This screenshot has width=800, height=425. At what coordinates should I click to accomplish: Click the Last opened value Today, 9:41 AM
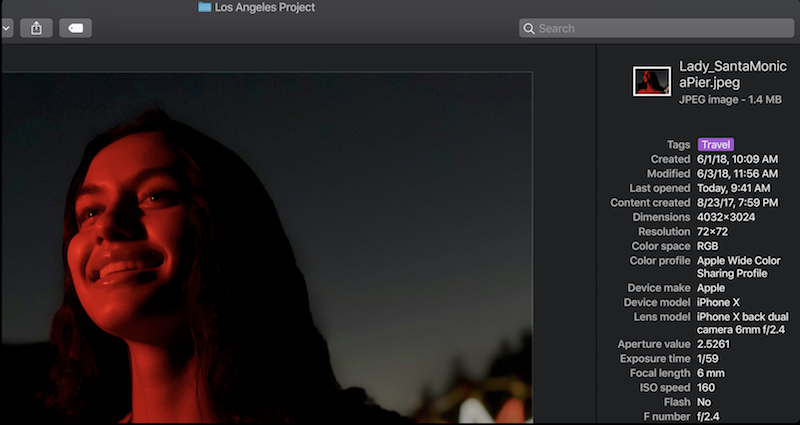(x=733, y=188)
